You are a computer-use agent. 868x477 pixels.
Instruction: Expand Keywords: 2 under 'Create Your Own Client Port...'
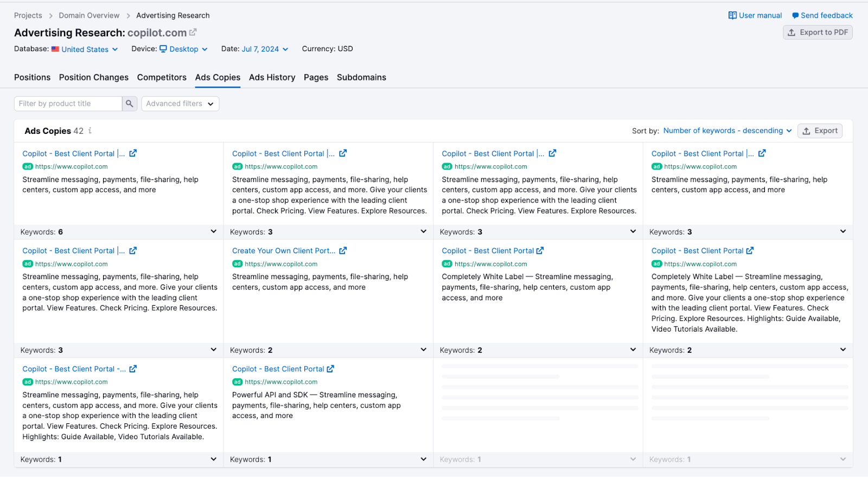pos(424,350)
